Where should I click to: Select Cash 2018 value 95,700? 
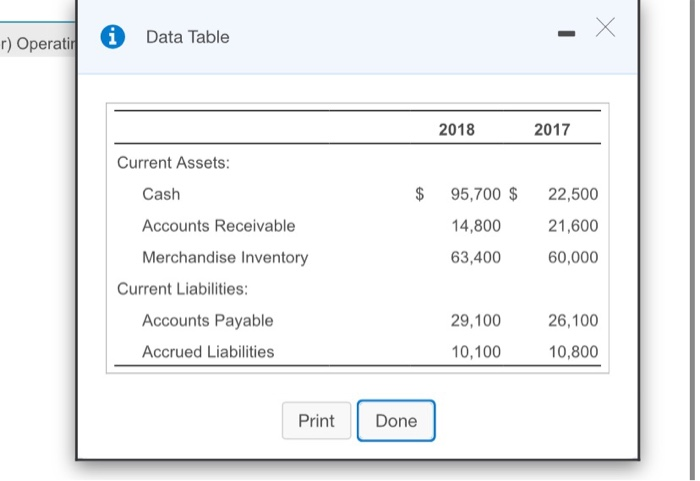tap(475, 194)
